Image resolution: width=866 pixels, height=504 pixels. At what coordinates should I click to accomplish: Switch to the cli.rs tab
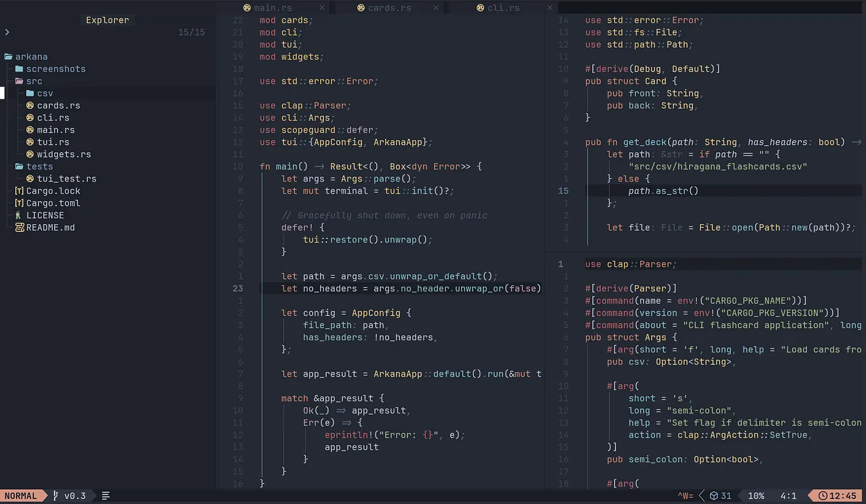505,8
